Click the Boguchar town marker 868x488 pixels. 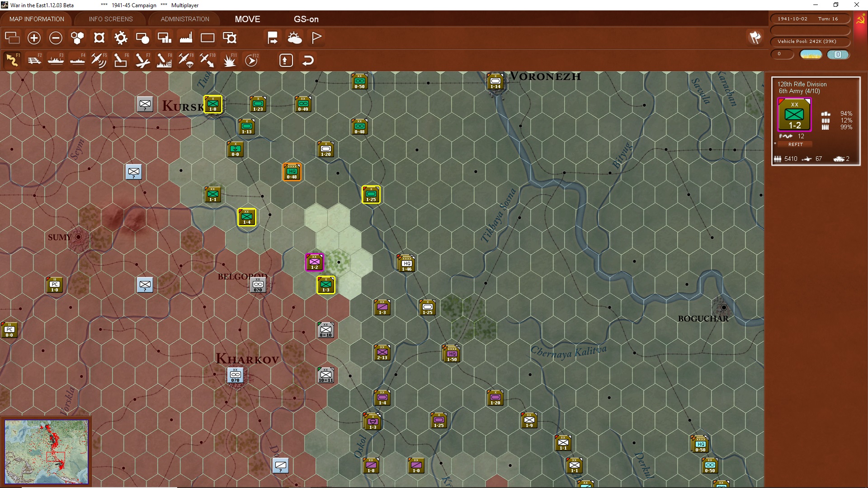[724, 307]
